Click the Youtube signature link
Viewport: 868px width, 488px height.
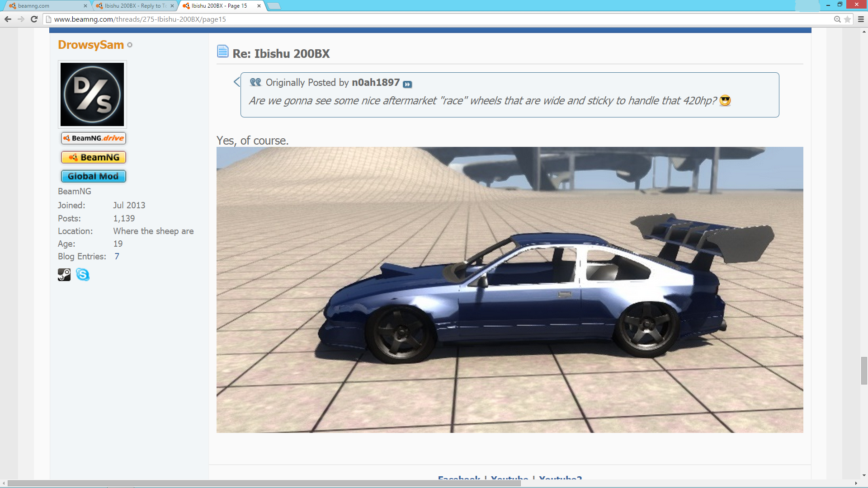509,478
